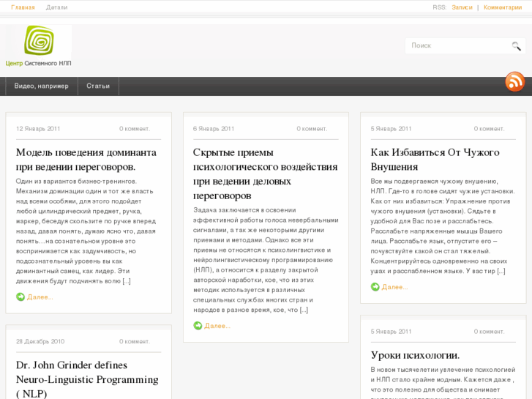This screenshot has height=399, width=532.
Task: Select the Статьи navigation tab
Action: pyautogui.click(x=98, y=86)
